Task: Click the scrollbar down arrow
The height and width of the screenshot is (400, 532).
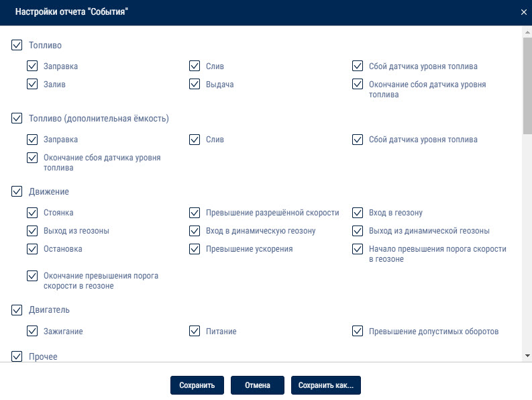Action: 527,356
